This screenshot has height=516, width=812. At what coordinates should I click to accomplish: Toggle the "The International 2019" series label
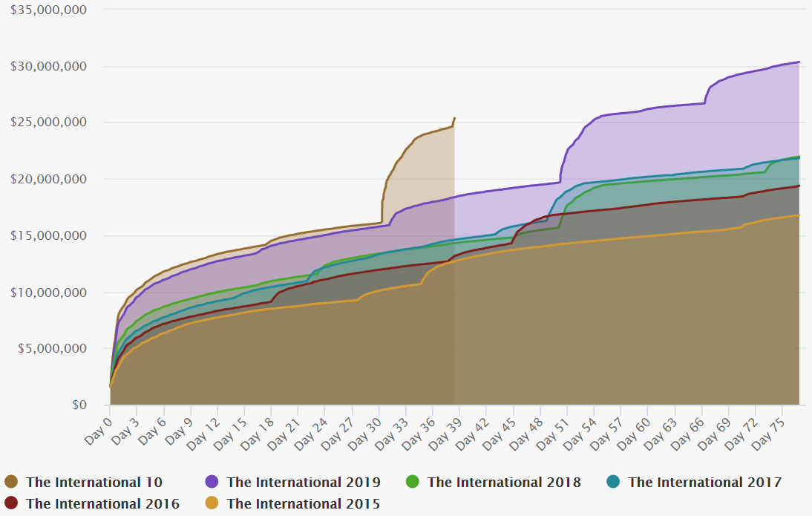click(304, 483)
